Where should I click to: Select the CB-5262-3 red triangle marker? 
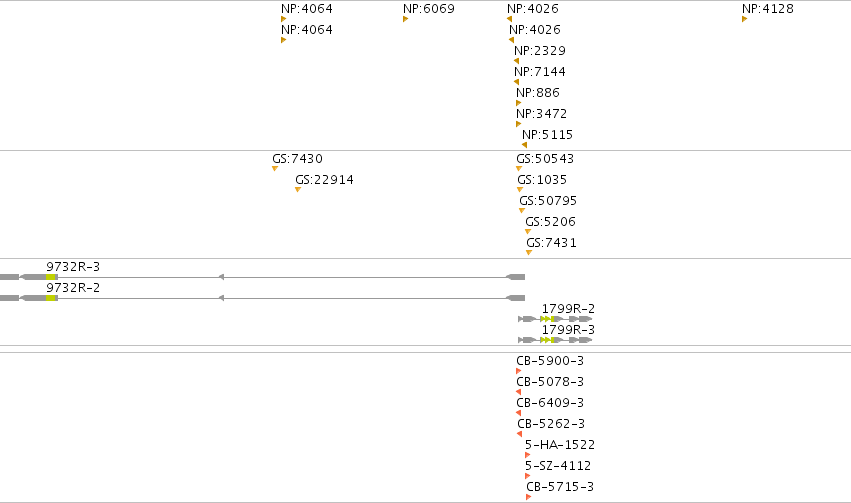(x=519, y=434)
